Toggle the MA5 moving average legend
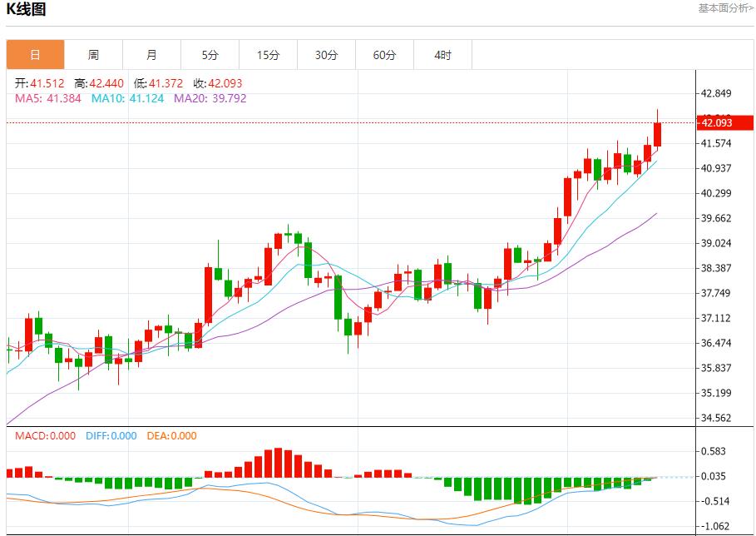756x536 pixels. (34, 98)
